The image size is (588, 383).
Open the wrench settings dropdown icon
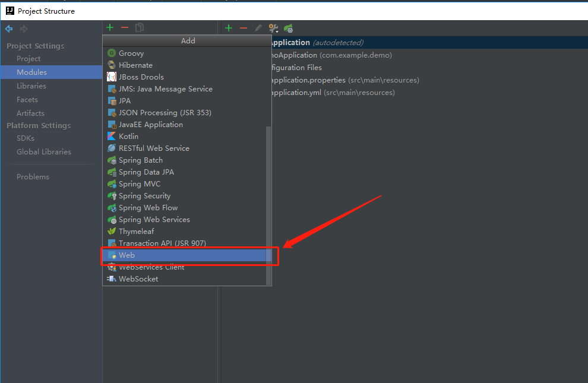[273, 28]
